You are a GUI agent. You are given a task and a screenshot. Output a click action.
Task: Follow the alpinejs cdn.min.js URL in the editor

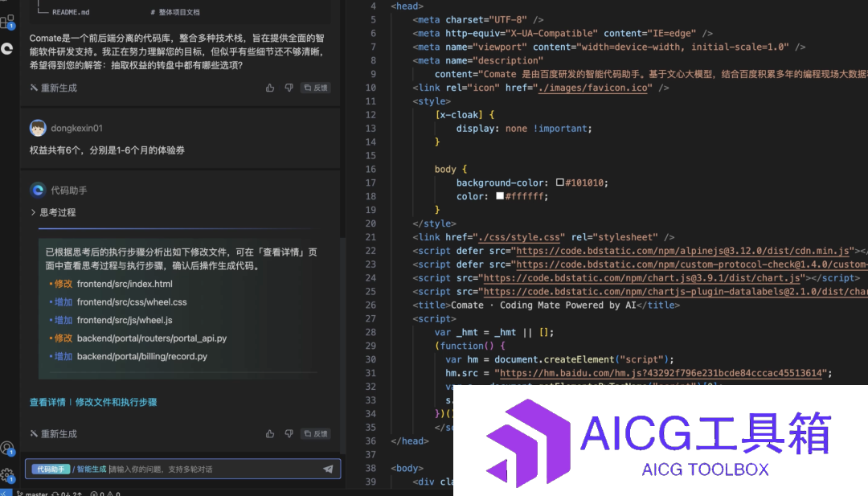[x=682, y=252]
